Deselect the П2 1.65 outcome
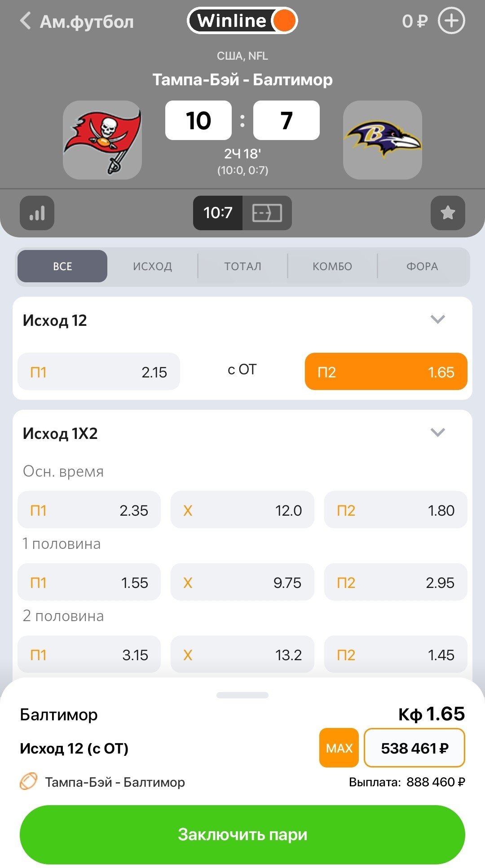The image size is (485, 868). tap(386, 372)
